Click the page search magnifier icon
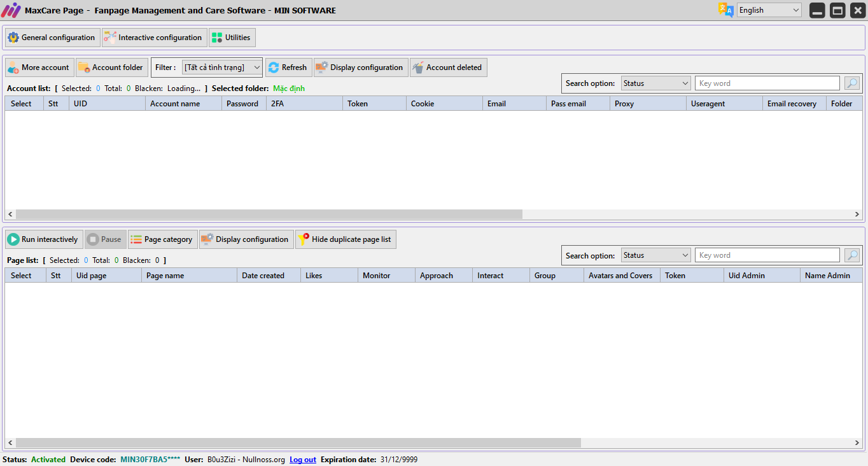 851,255
